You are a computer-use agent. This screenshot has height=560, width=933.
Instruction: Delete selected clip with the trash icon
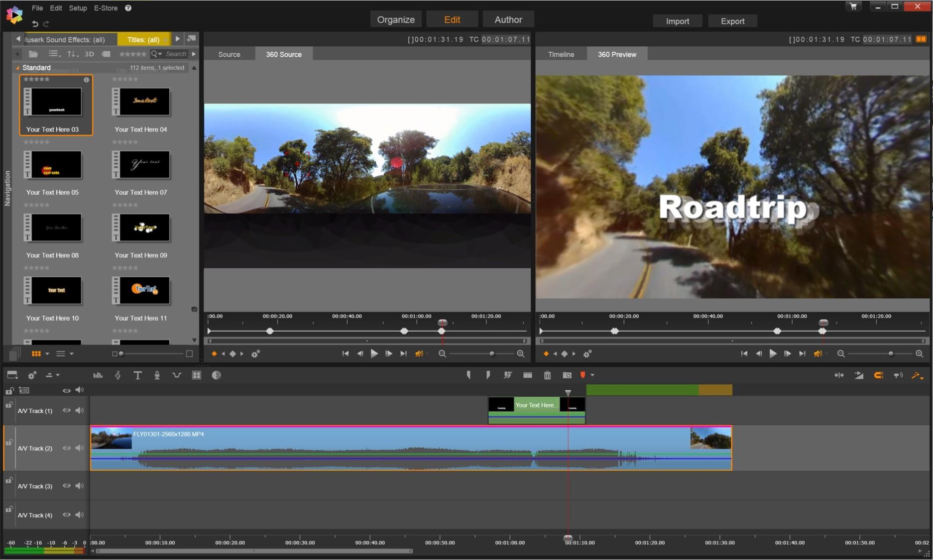pos(547,375)
